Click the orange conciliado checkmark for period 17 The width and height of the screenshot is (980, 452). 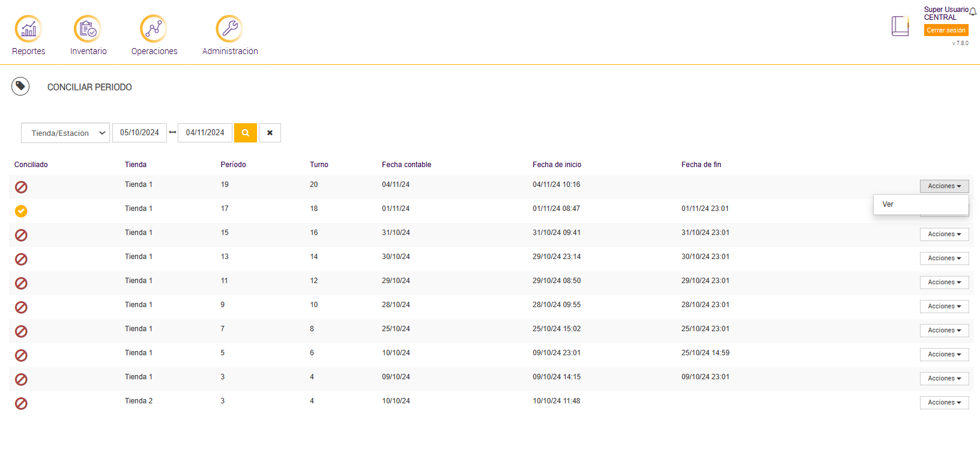coord(21,211)
